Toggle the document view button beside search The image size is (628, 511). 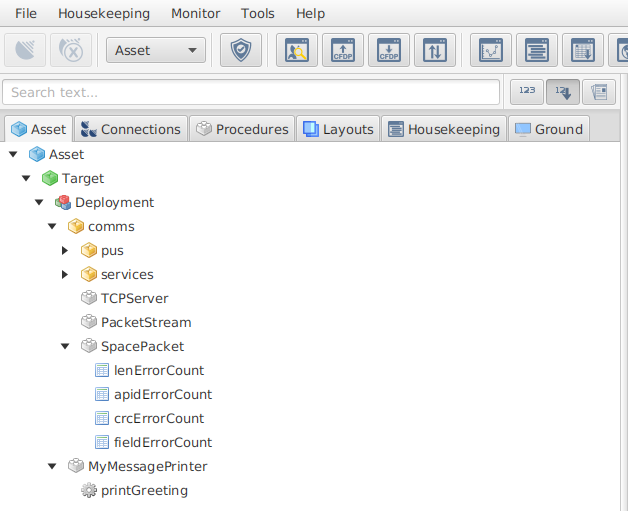pyautogui.click(x=599, y=92)
